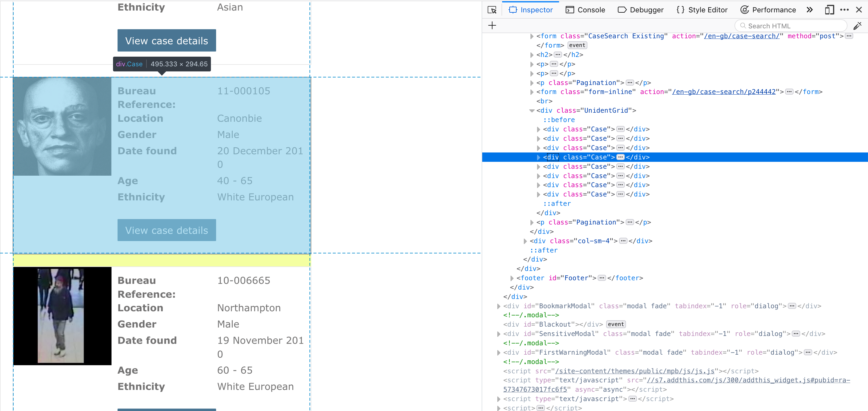Open the responsive design mode icon
This screenshot has width=868, height=411.
pos(829,10)
